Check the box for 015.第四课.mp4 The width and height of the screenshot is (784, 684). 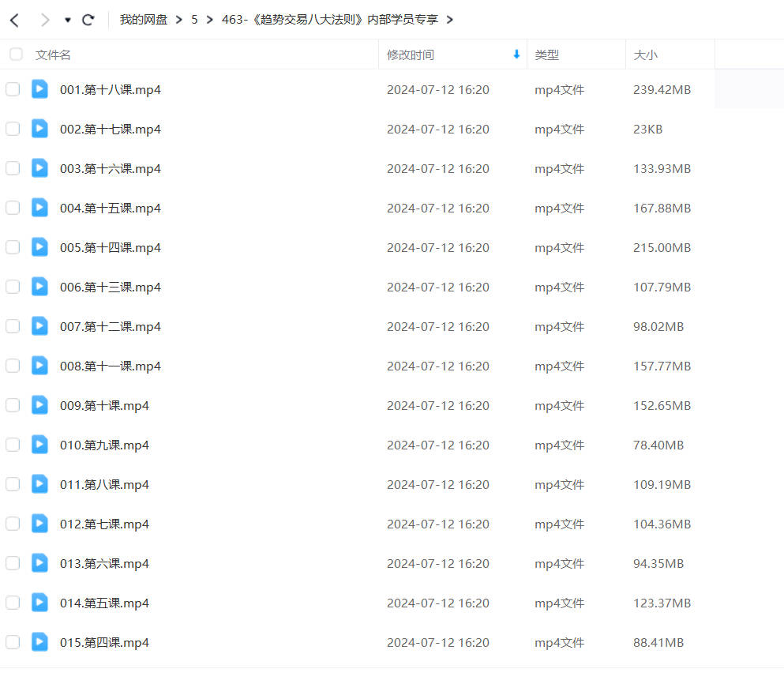coord(13,643)
